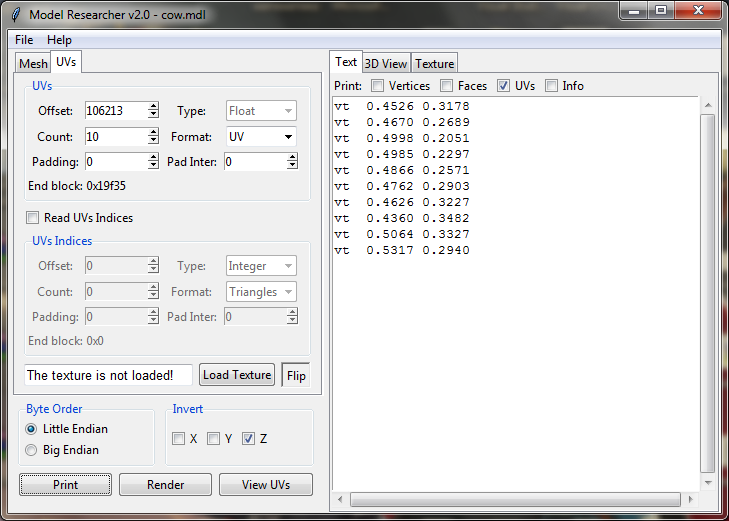
Task: Open the 3D View tab
Action: [386, 63]
